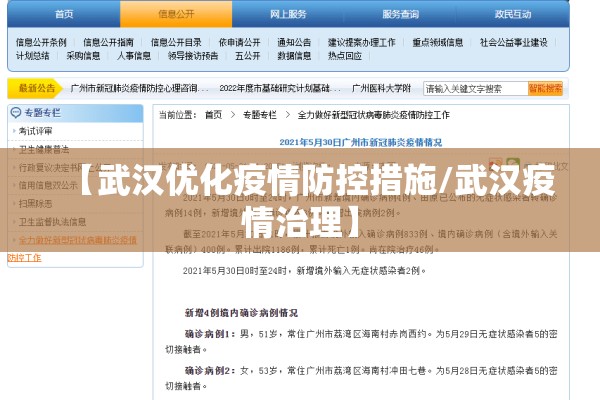The width and height of the screenshot is (600, 400).
Task: Open the 服务查询 tab
Action: (x=400, y=14)
